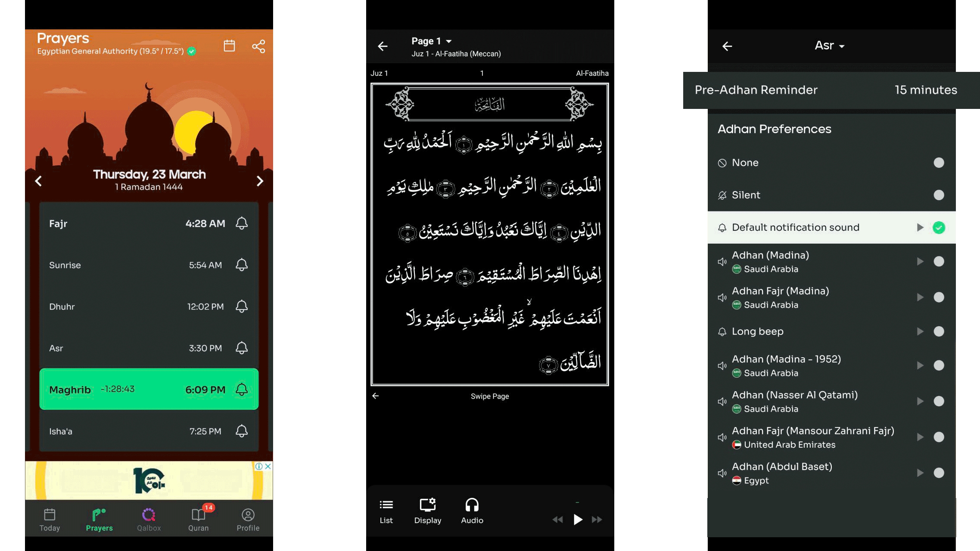The width and height of the screenshot is (980, 551).
Task: Open the Quran List menu
Action: (x=386, y=511)
